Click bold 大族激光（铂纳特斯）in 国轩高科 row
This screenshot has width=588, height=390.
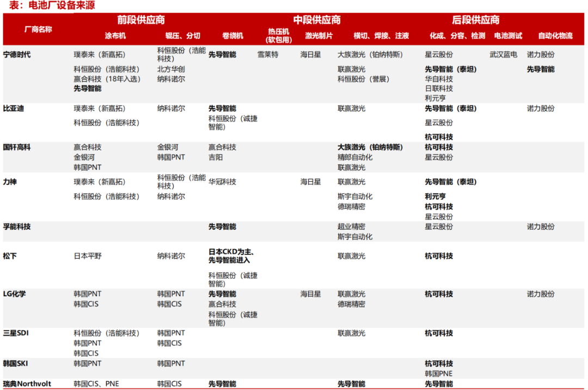(370, 148)
